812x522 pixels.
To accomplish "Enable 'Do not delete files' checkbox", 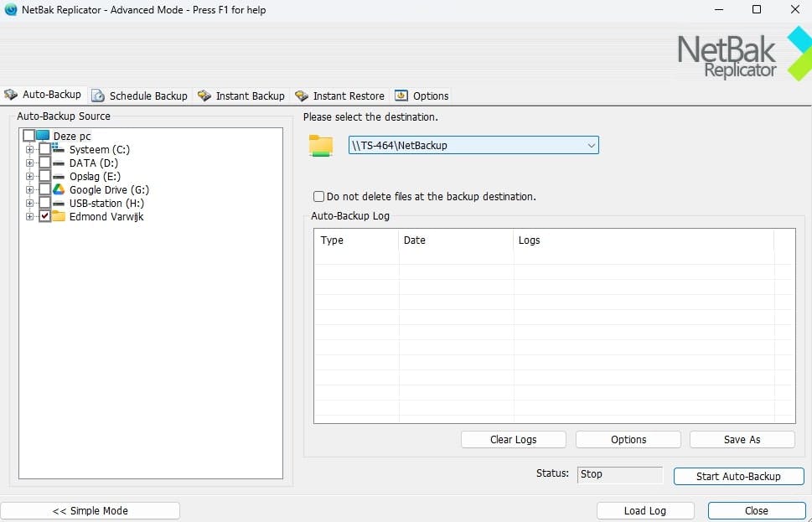I will pyautogui.click(x=319, y=197).
